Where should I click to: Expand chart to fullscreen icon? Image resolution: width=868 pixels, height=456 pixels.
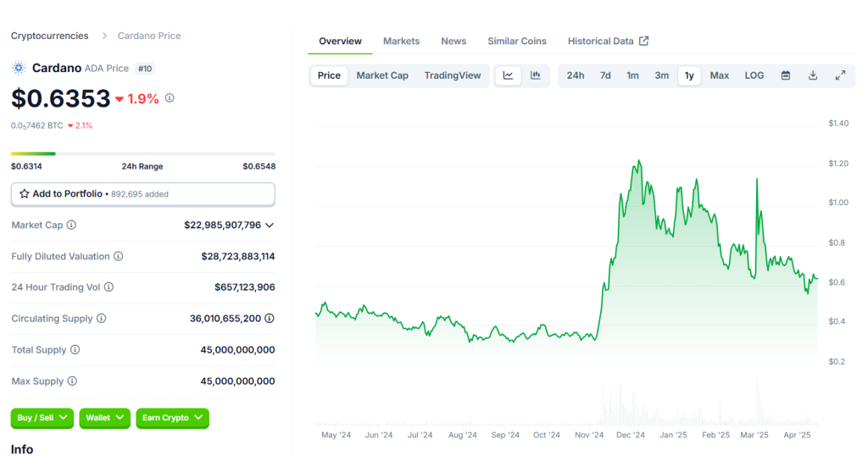tap(840, 75)
